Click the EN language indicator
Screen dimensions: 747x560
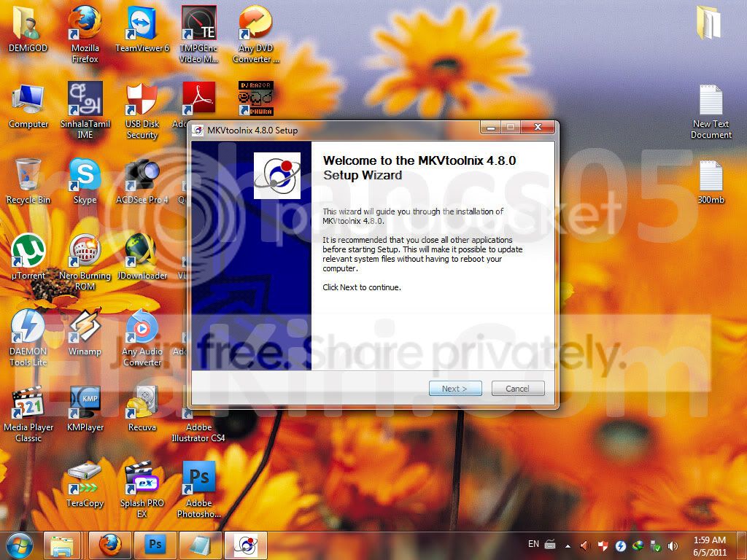point(533,544)
